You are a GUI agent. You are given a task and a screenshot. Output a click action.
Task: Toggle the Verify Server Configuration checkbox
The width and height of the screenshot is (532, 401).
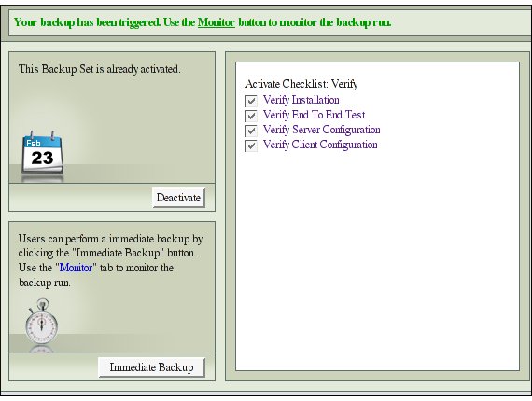251,131
